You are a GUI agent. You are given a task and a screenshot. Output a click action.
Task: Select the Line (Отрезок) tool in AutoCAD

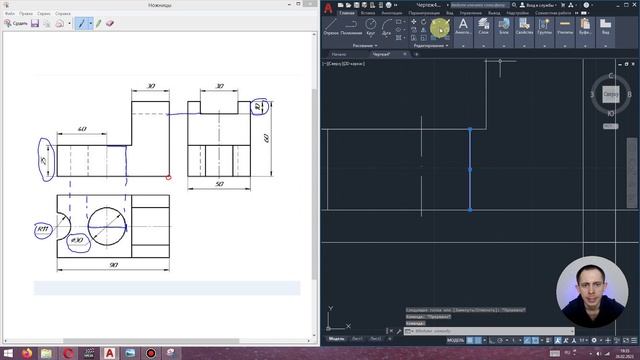[331, 26]
